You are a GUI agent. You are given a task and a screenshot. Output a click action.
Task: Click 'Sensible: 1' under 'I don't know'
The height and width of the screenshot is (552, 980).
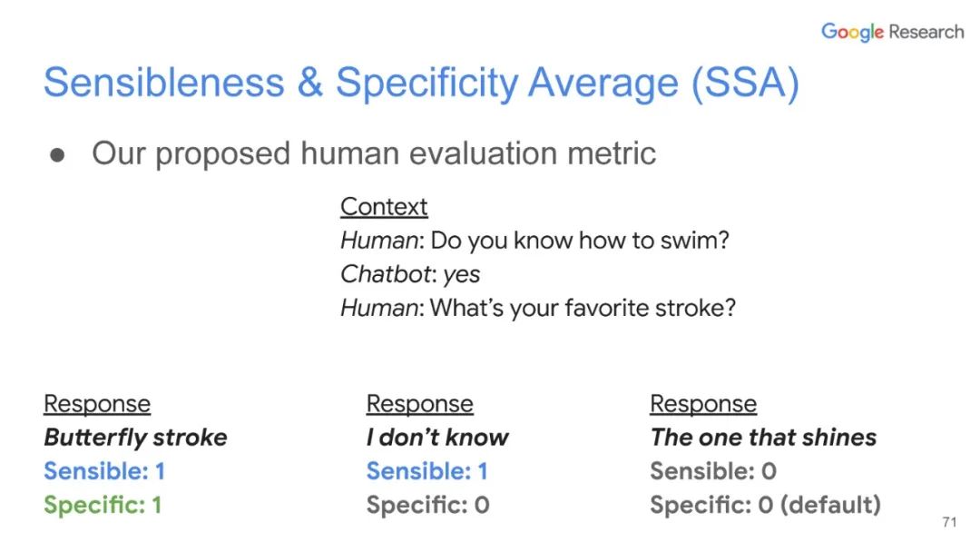tap(426, 471)
